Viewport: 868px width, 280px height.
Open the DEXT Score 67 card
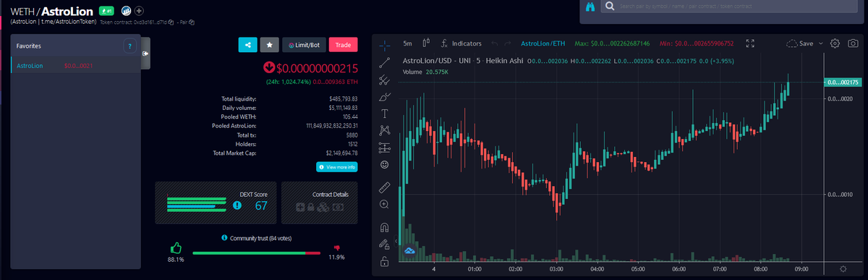pos(216,203)
